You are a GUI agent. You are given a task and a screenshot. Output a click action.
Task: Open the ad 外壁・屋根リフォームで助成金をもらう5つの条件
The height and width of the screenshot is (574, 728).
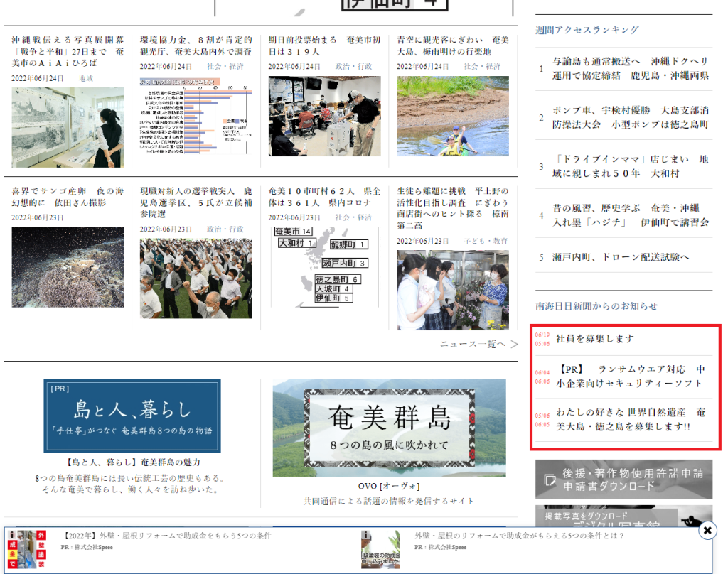coord(166,536)
